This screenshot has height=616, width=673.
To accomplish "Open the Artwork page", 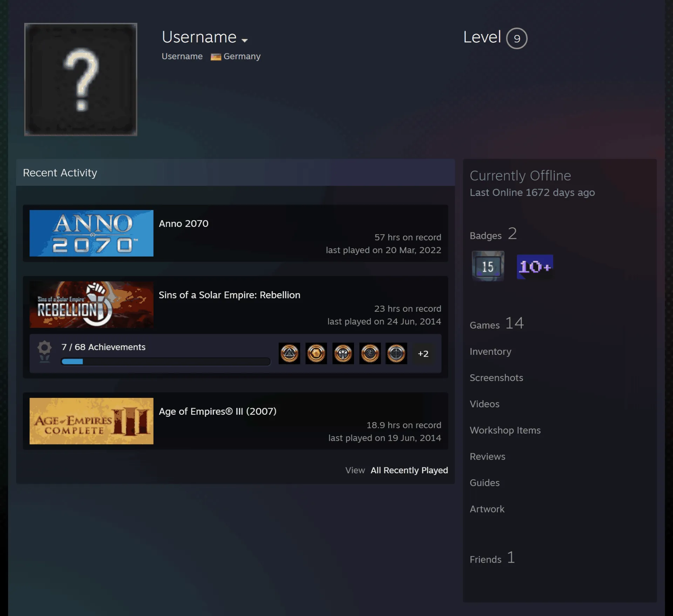I will point(487,509).
